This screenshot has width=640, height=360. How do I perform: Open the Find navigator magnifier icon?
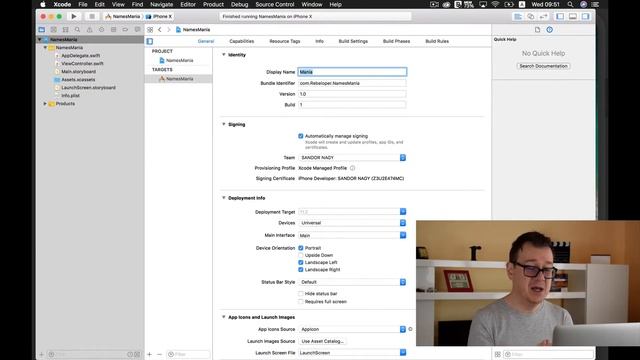pyautogui.click(x=77, y=30)
